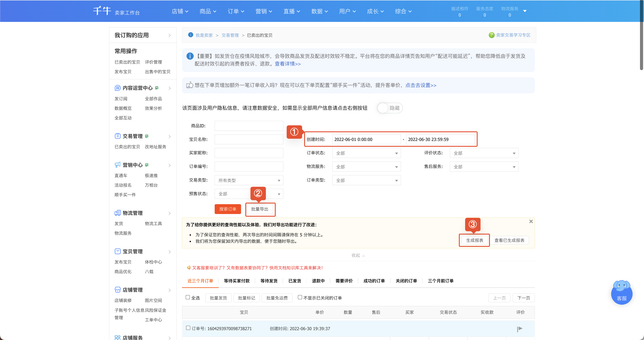Screen dimensions: 644x340
Task: Click the 生成报表 button
Action: coord(475,240)
